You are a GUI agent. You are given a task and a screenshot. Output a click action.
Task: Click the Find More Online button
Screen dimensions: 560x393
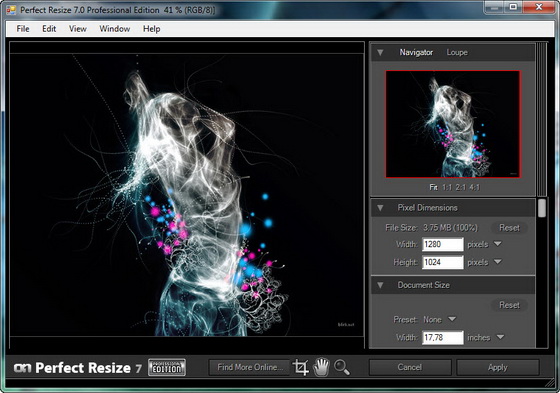[x=250, y=367]
